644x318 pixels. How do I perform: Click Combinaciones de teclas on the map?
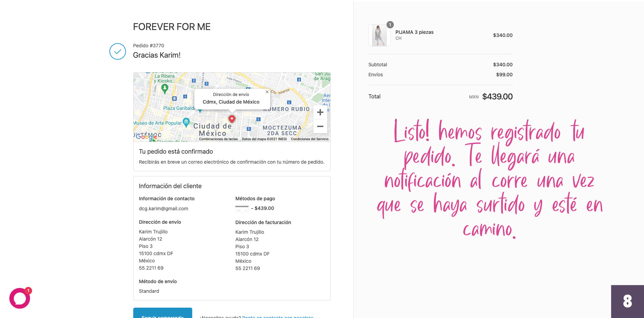coord(218,139)
